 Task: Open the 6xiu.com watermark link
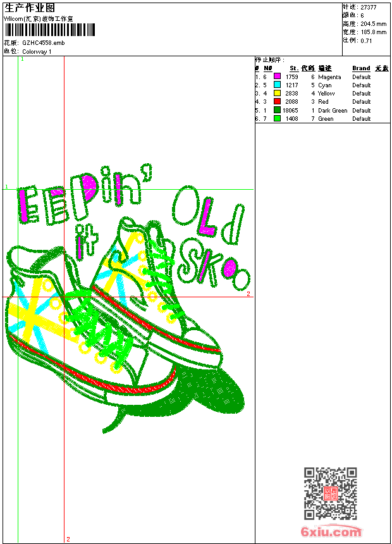click(331, 532)
